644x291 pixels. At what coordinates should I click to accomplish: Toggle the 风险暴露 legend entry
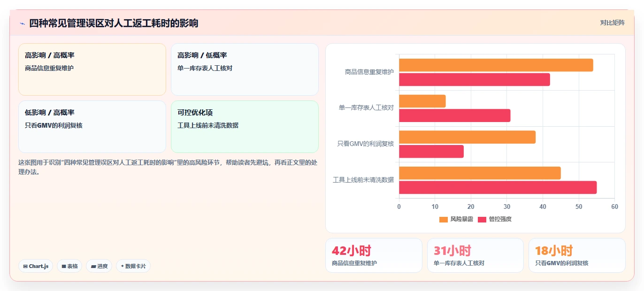click(x=456, y=219)
